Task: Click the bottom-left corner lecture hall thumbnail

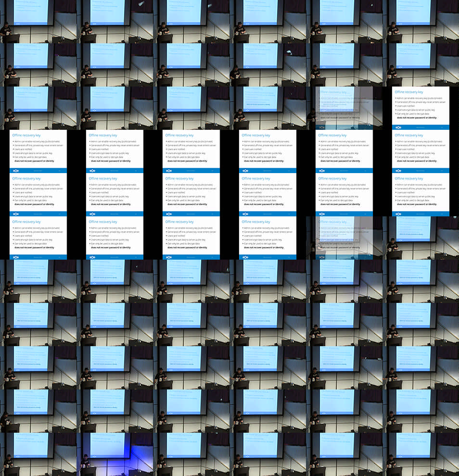Action: 38,454
